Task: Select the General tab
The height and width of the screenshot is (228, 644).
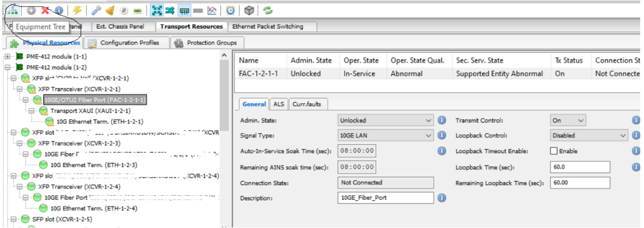Action: 254,104
